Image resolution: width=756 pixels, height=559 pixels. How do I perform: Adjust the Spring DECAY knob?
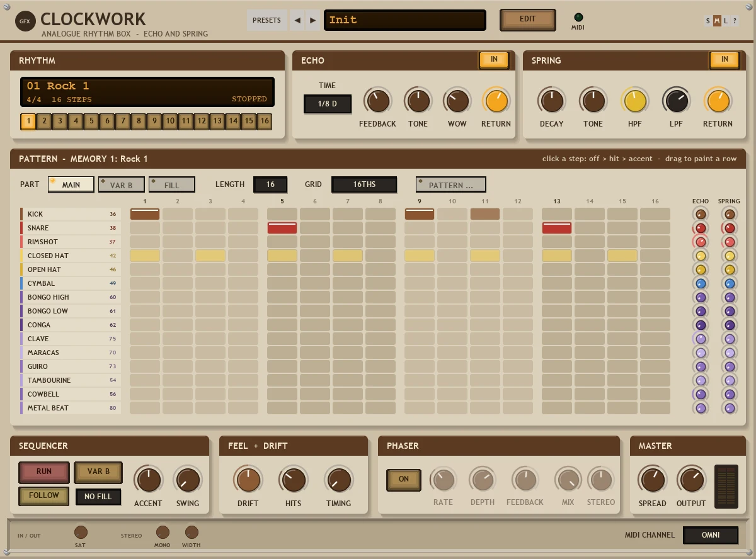552,101
